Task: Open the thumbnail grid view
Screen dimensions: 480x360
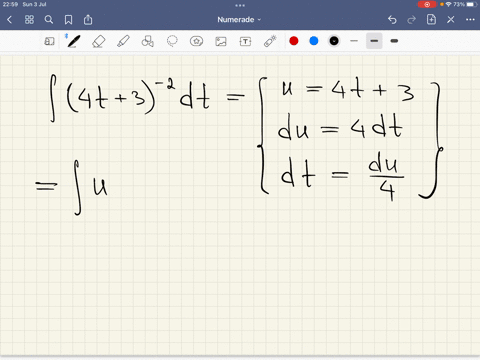Action: (x=29, y=20)
